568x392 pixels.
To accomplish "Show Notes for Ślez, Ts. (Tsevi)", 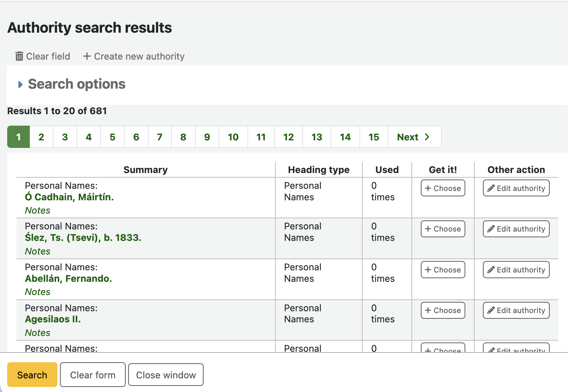I will point(37,251).
